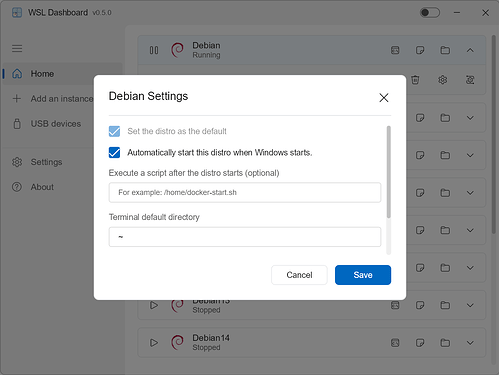This screenshot has height=375, width=499.
Task: Open folder icon in Debian row
Action: tap(445, 50)
